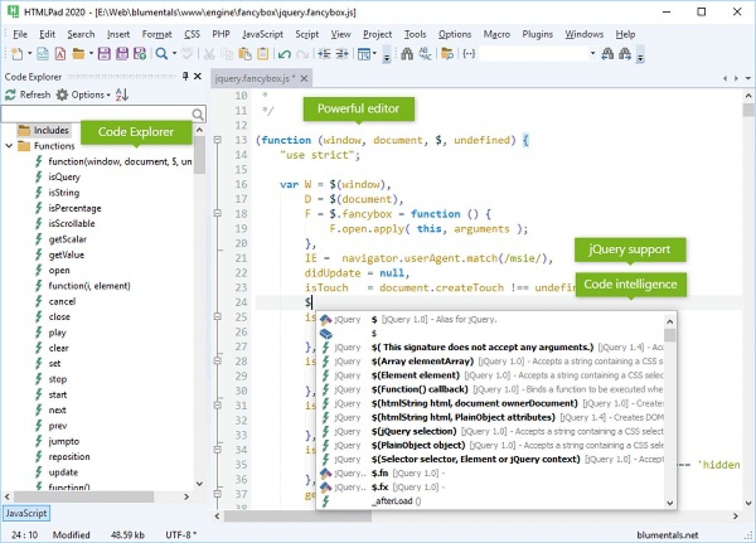Click the Save file toolbar icon
The image size is (756, 543).
pos(104,54)
